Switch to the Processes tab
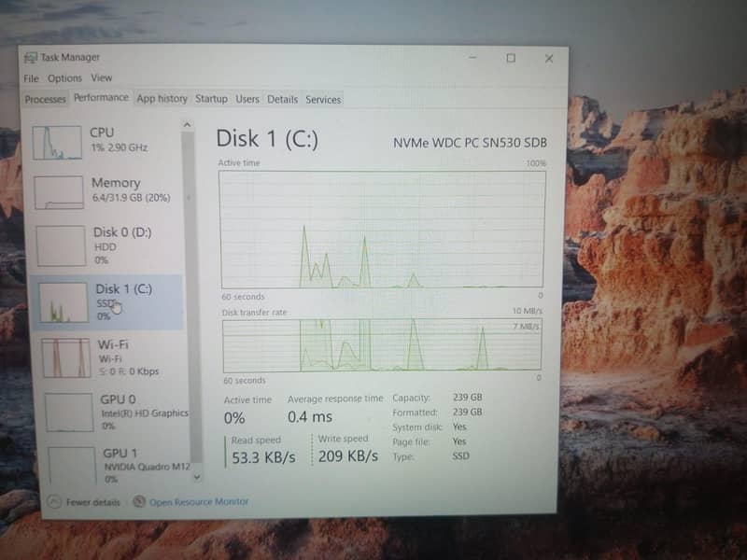 45,99
